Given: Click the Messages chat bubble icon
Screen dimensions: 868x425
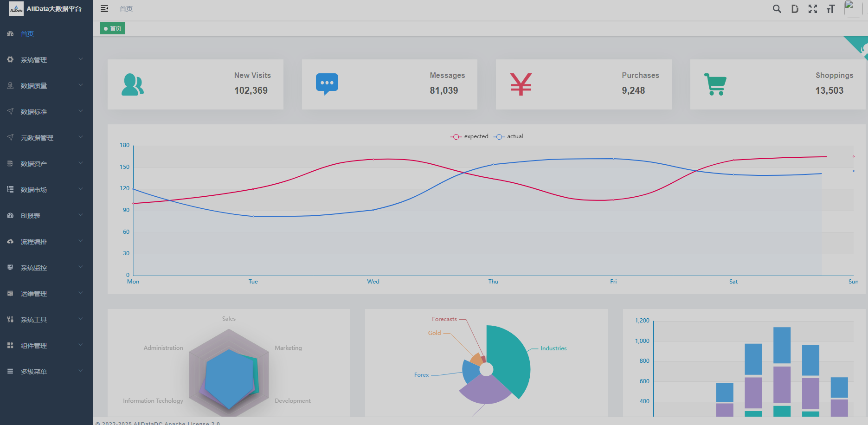Looking at the screenshot, I should [x=327, y=84].
